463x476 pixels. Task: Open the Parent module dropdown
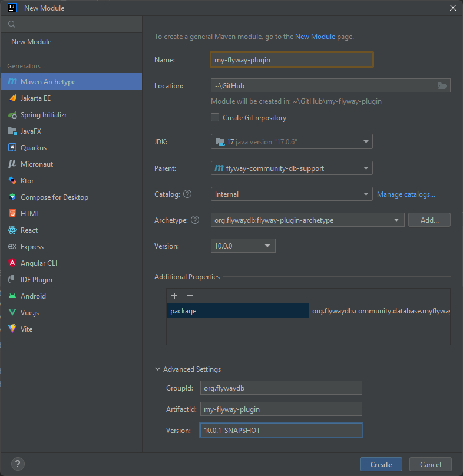click(x=292, y=168)
